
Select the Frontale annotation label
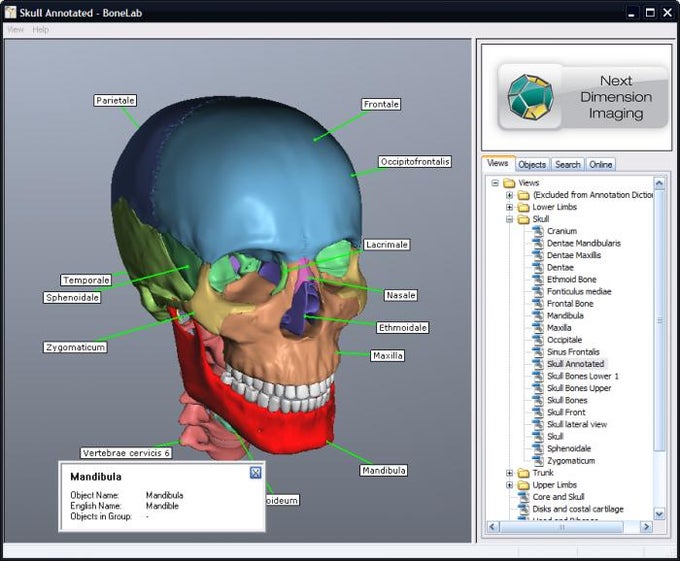click(x=381, y=104)
